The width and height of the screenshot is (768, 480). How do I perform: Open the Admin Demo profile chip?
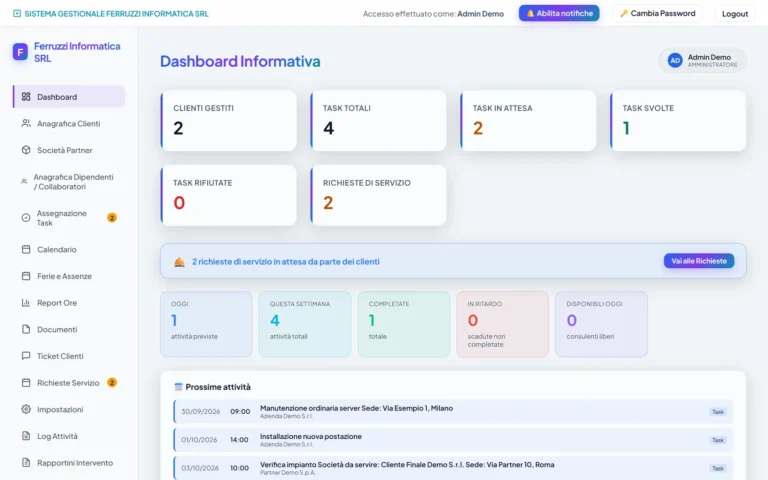(x=702, y=60)
